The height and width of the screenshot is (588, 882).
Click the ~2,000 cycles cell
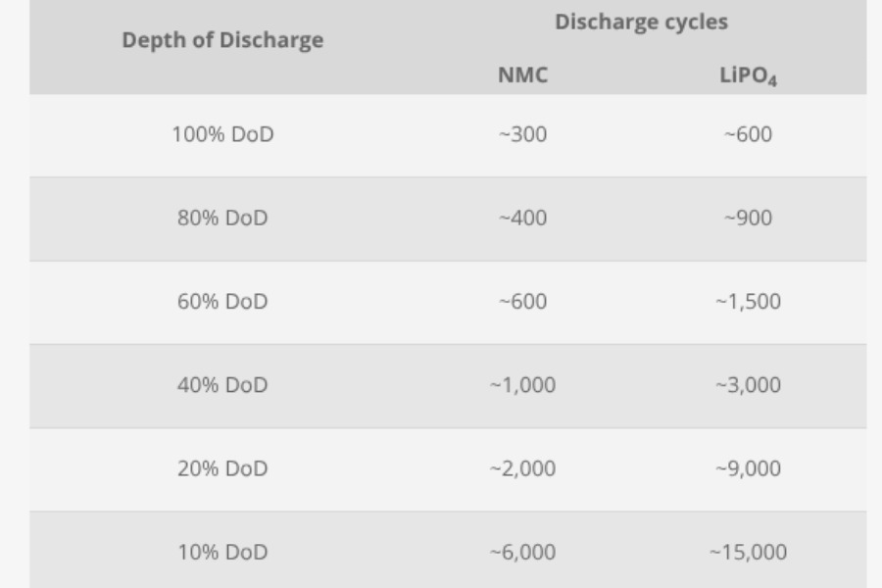tap(522, 468)
